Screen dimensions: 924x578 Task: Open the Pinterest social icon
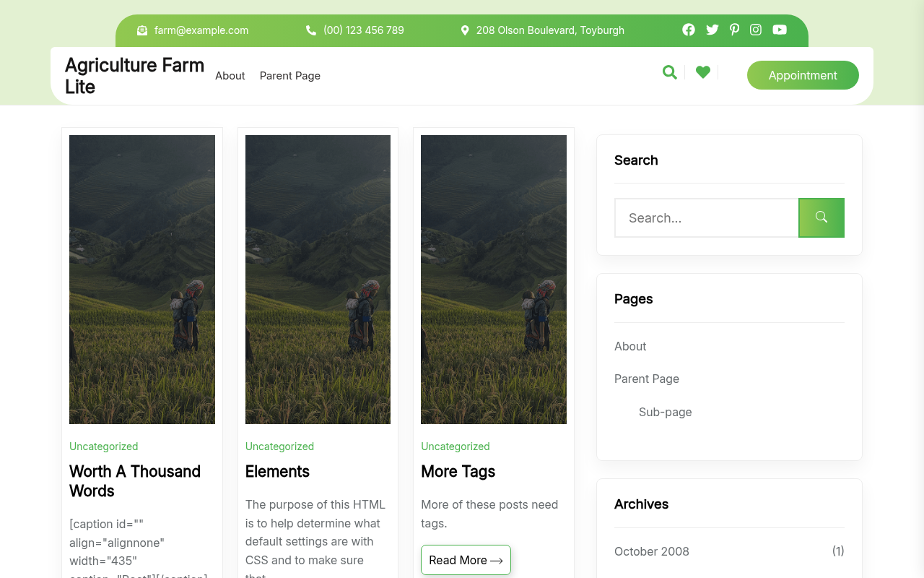(734, 30)
